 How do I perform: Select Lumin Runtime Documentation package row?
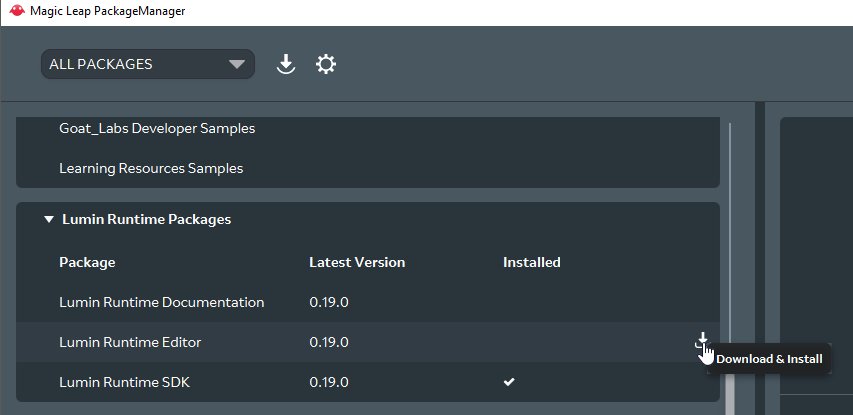tap(368, 302)
